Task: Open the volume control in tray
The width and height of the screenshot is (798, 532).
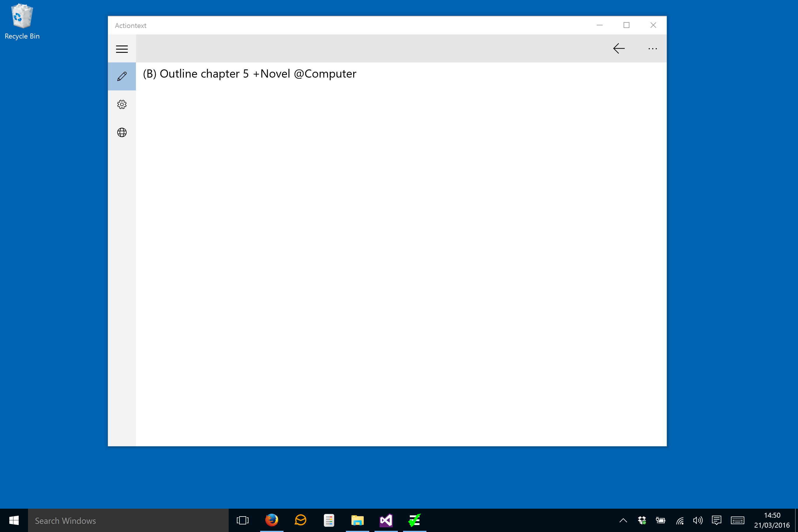Action: click(x=698, y=520)
